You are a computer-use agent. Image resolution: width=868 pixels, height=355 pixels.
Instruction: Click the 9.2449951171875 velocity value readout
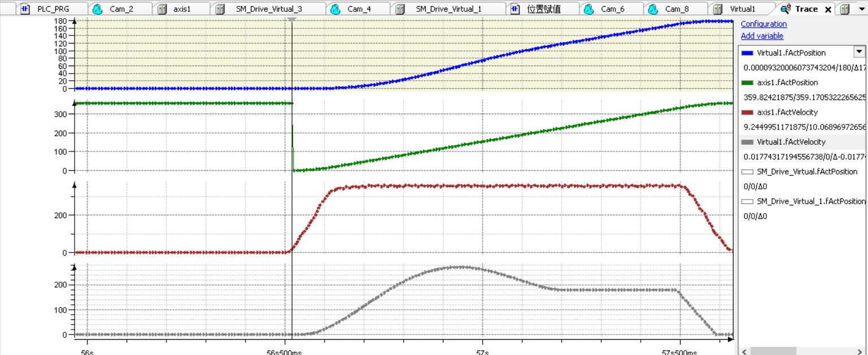point(804,127)
